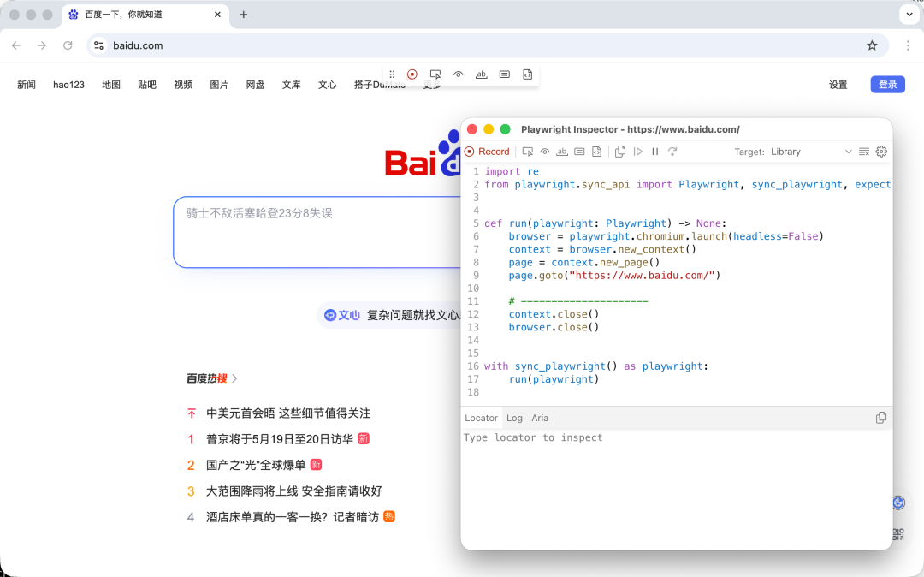This screenshot has width=924, height=577.
Task: Toggle Assert visibility eye icon in Inspector
Action: point(544,152)
